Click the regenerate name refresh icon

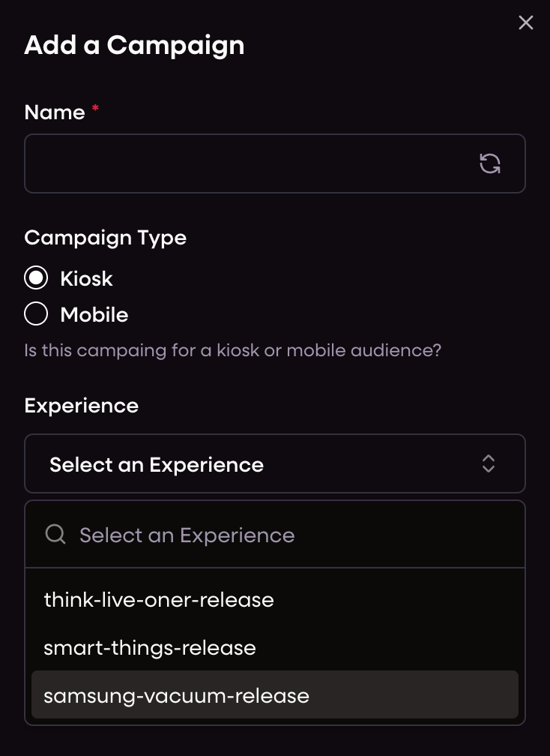tap(490, 163)
